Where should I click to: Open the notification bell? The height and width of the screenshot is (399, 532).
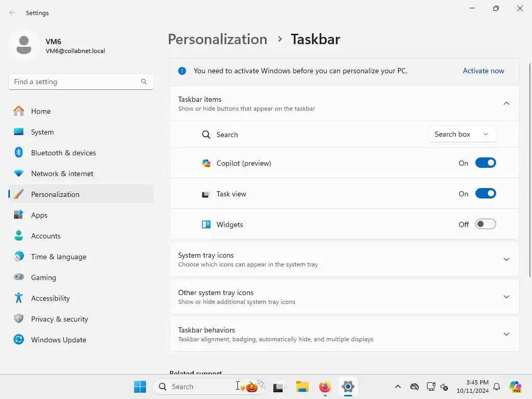(x=497, y=387)
